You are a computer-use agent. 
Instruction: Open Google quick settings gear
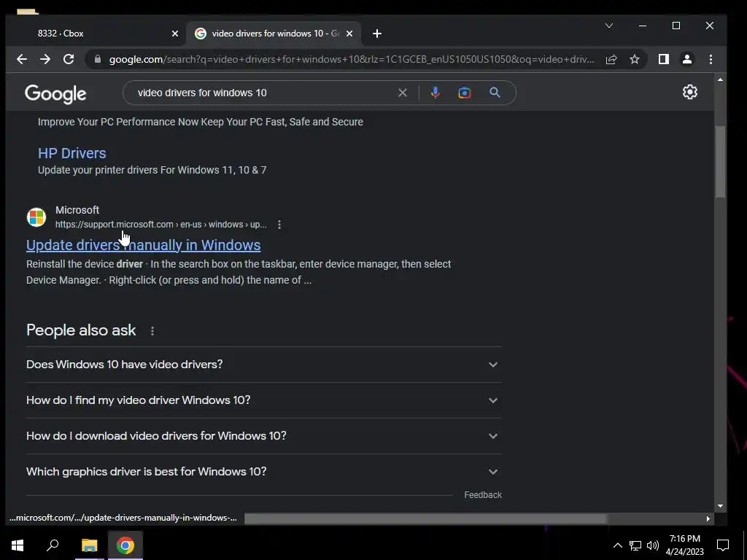point(690,92)
